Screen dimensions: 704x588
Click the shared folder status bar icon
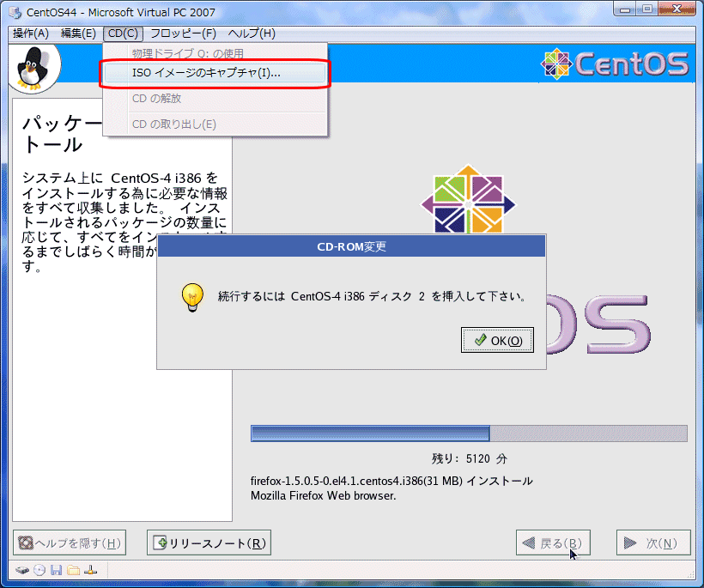73,571
